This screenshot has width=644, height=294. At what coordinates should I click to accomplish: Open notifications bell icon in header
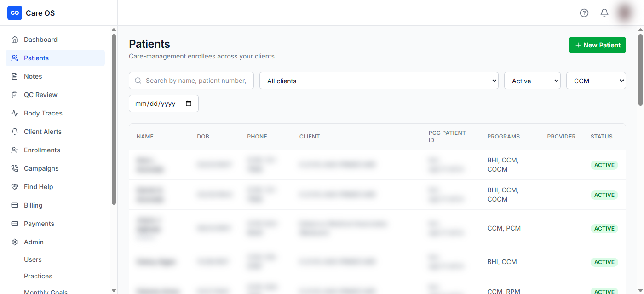(x=604, y=13)
